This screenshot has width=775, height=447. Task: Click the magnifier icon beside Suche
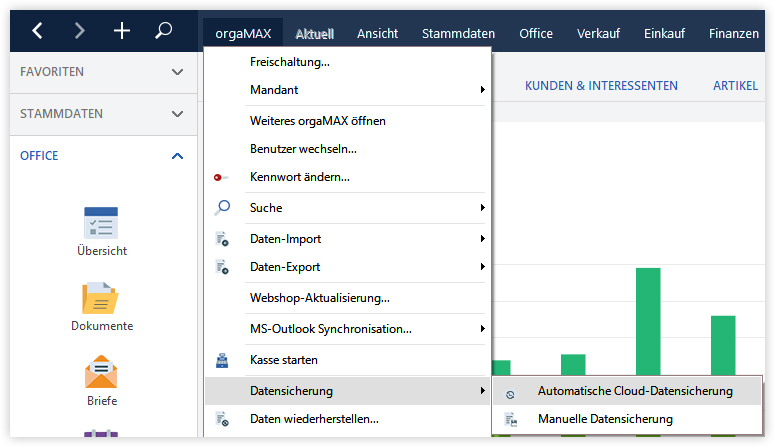coord(222,208)
